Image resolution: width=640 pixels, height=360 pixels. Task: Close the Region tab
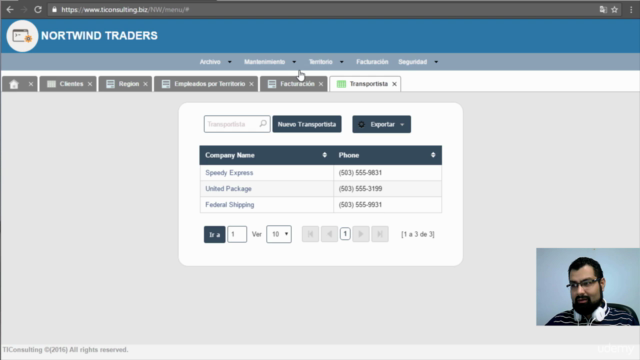[x=145, y=84]
